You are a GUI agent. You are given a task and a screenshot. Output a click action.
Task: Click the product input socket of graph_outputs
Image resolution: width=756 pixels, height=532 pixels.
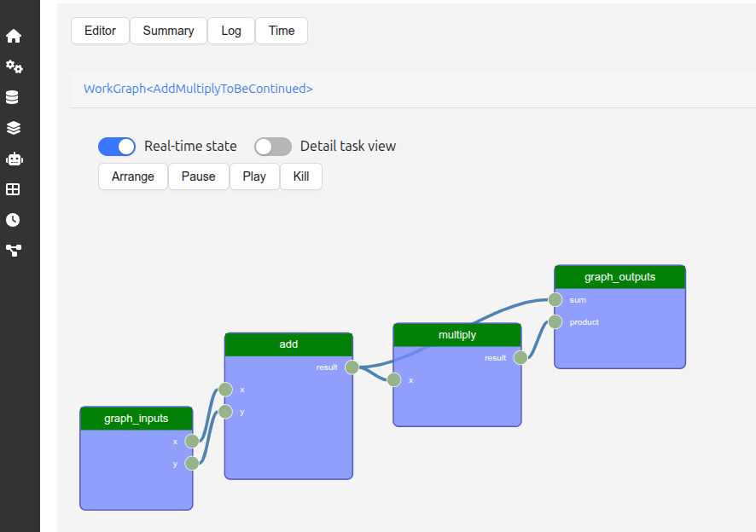click(555, 322)
